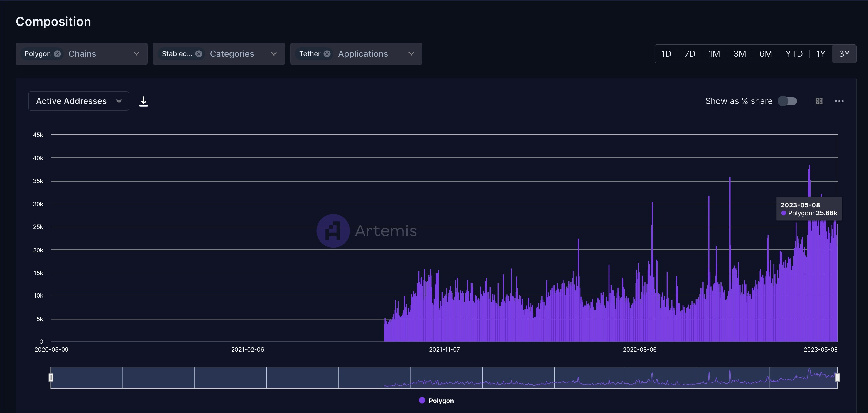This screenshot has width=868, height=413.
Task: Select the 1D time range
Action: point(666,54)
